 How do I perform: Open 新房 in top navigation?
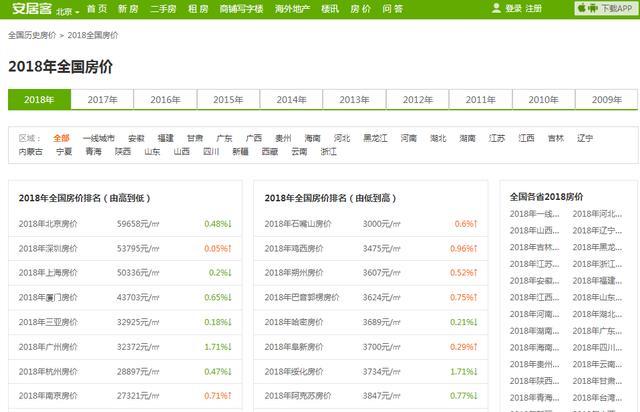point(128,9)
